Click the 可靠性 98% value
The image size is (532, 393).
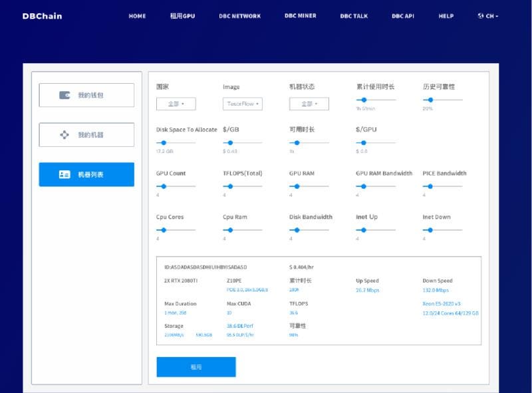[293, 335]
